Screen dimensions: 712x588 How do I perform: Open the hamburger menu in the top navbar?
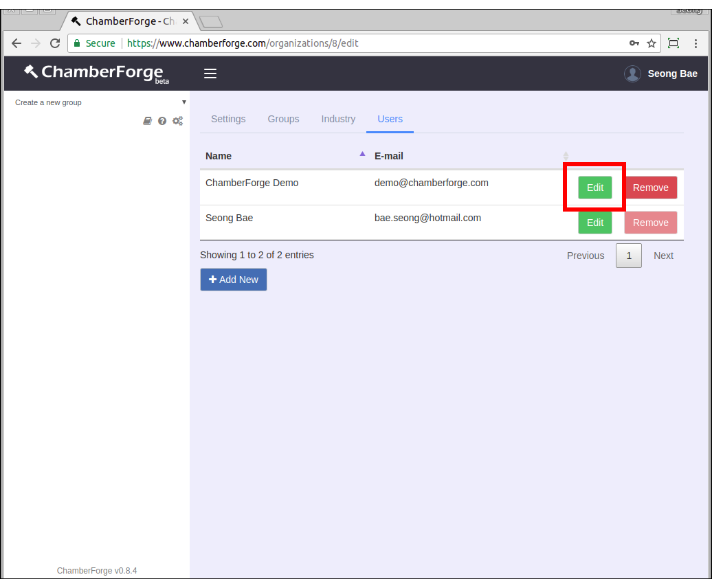(x=210, y=73)
